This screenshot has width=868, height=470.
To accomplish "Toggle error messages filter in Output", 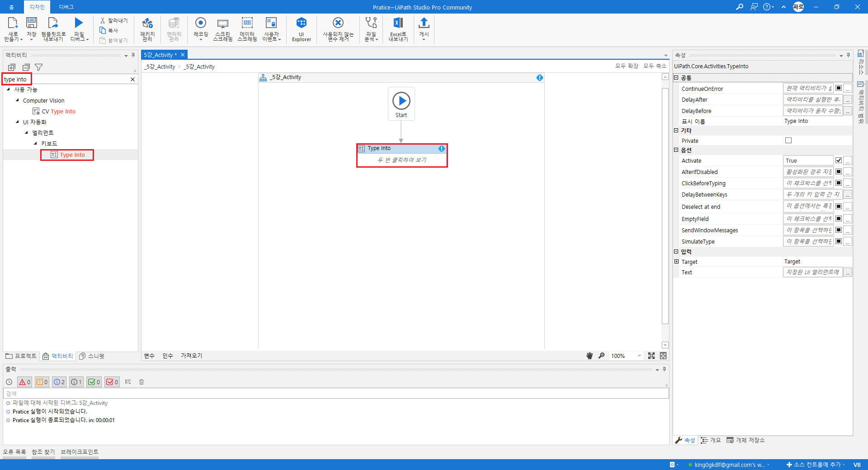I will 24,382.
